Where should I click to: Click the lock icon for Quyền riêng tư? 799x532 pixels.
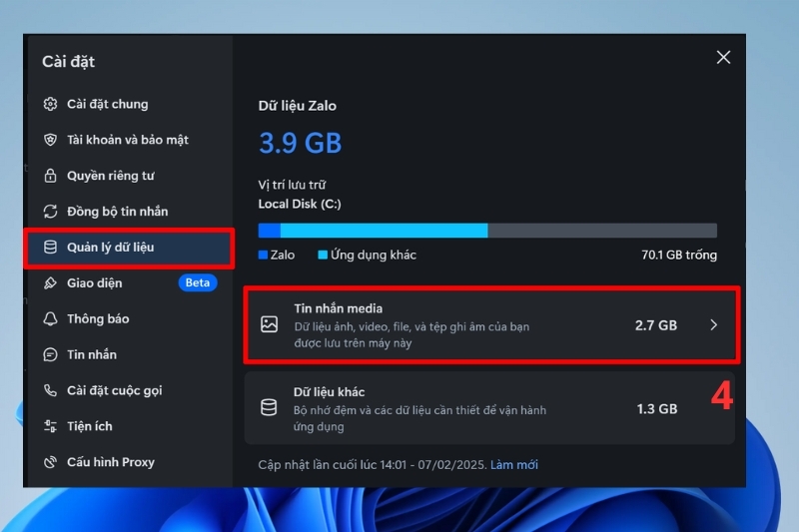tap(50, 176)
